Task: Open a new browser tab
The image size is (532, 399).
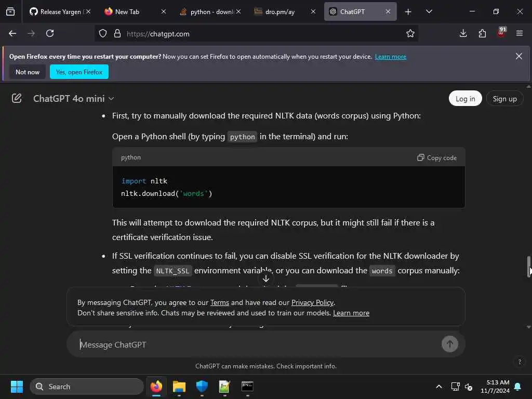Action: coord(408,12)
